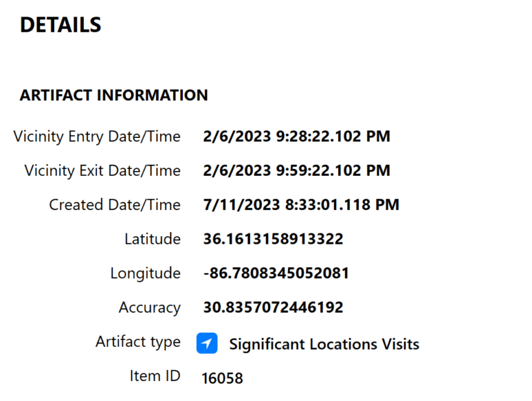Select the Item ID value 16058
The width and height of the screenshot is (532, 401).
222,378
